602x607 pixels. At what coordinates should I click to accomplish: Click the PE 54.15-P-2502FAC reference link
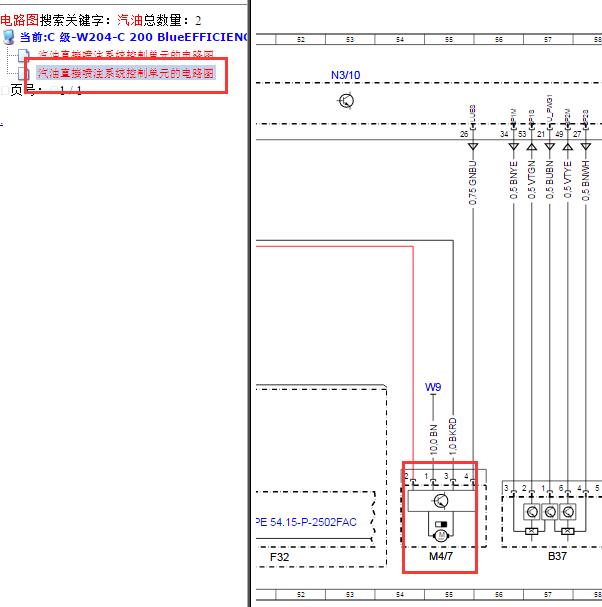tap(306, 522)
